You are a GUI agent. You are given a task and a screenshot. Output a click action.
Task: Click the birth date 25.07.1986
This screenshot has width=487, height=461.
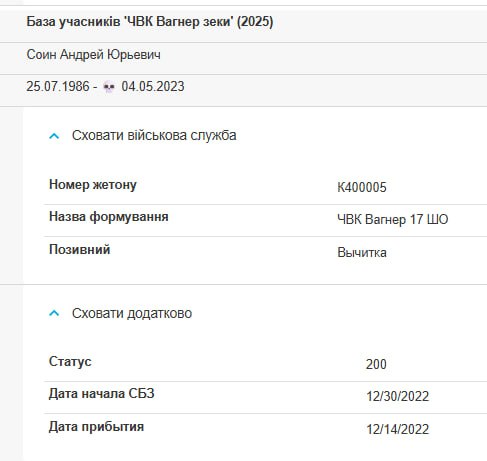tap(58, 87)
